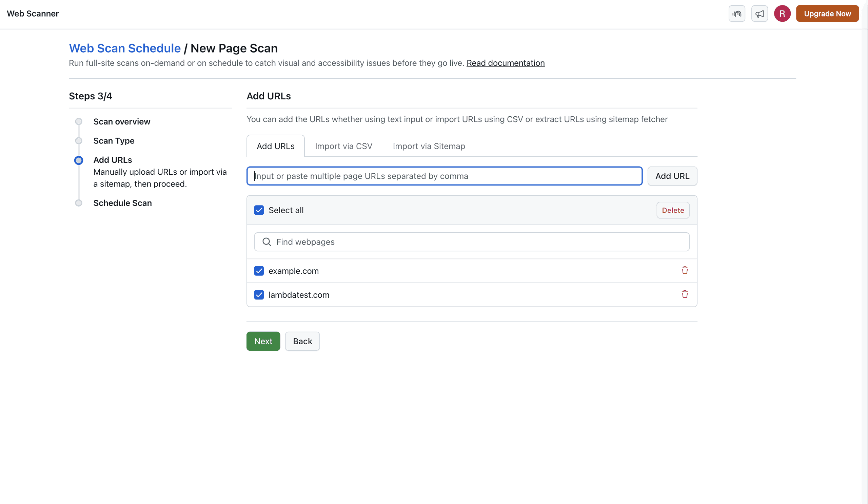The image size is (868, 504).
Task: Open the Read documentation link
Action: coord(505,63)
